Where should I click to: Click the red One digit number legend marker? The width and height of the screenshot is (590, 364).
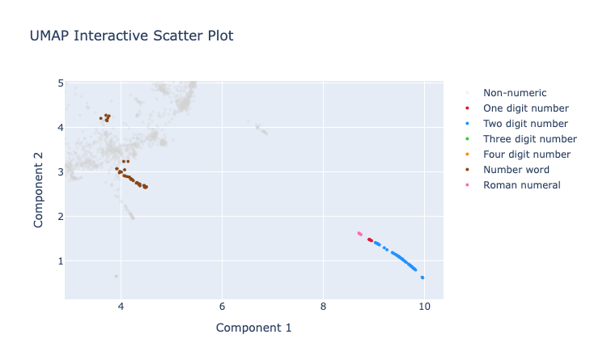467,108
